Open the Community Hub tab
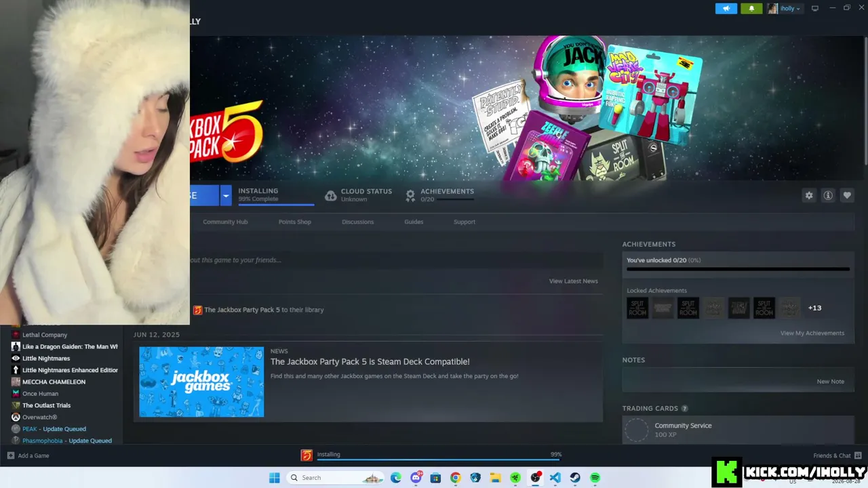Image resolution: width=868 pixels, height=488 pixels. coord(225,222)
